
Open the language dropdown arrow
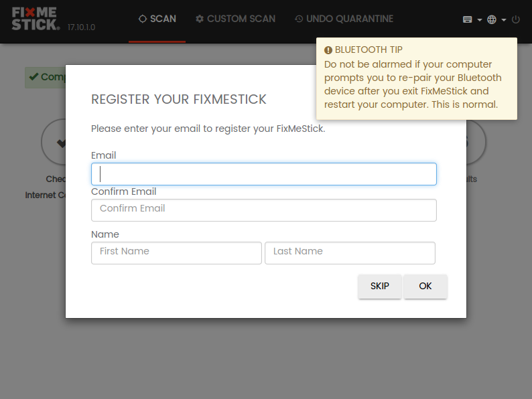(504, 20)
